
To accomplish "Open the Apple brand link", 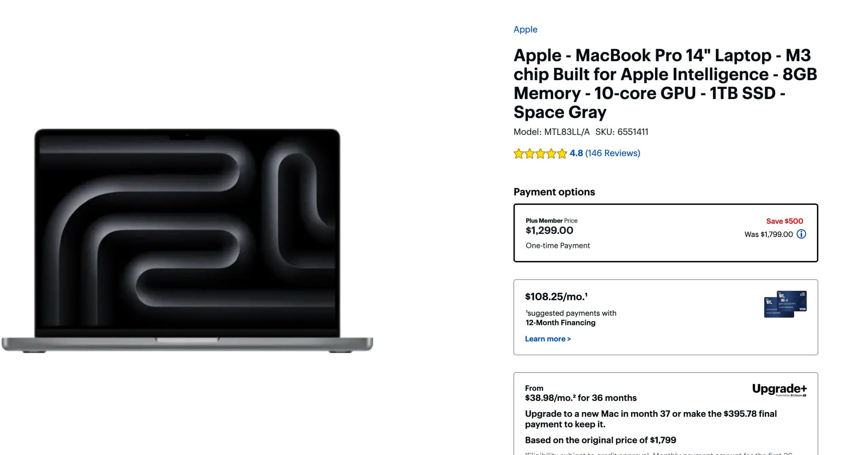I will point(525,29).
